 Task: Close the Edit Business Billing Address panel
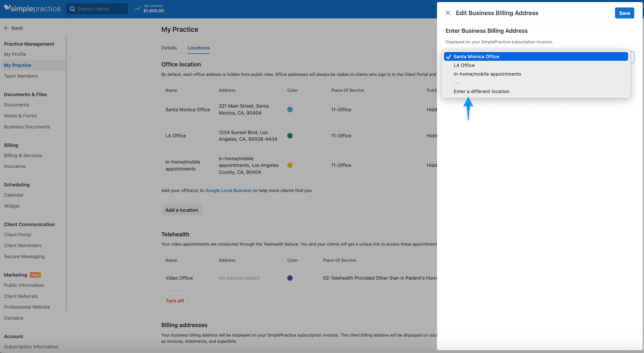[x=448, y=13]
